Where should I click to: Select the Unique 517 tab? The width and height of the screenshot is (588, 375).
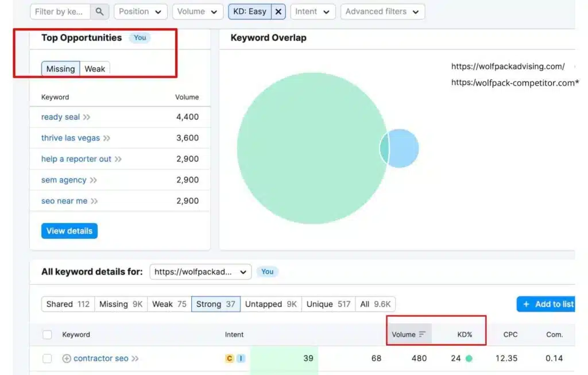328,304
